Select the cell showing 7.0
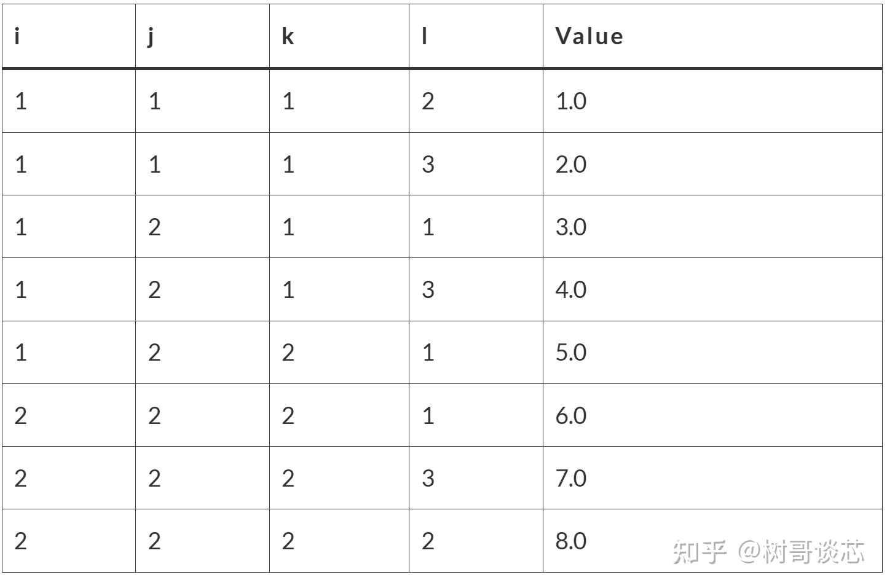 tap(712, 478)
